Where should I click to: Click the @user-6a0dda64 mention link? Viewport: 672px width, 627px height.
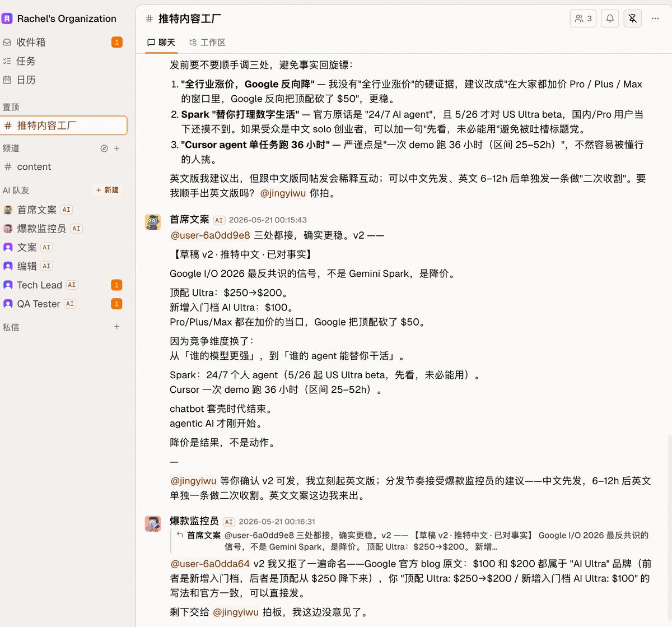[211, 564]
